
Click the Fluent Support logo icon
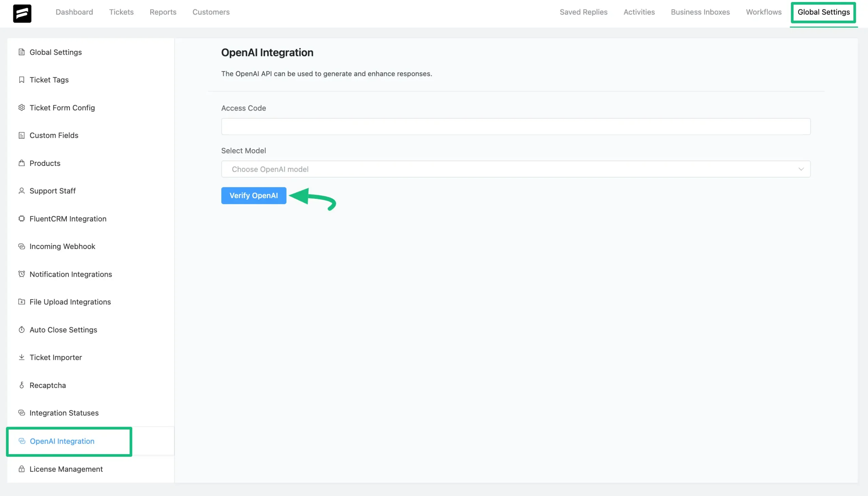22,13
